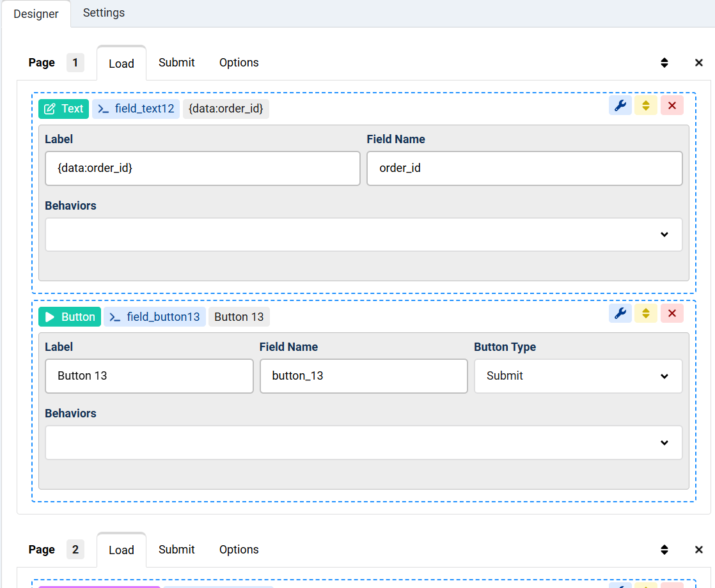Viewport: 715px width, 588px height.
Task: Click the wrench settings icon for Text field
Action: 620,106
